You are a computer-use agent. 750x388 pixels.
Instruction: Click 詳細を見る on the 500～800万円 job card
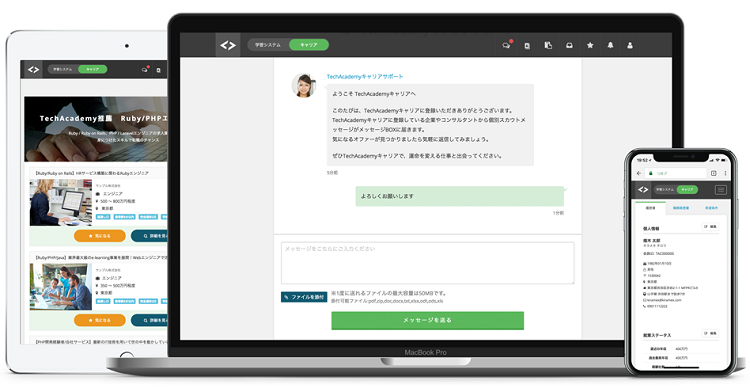[149, 236]
